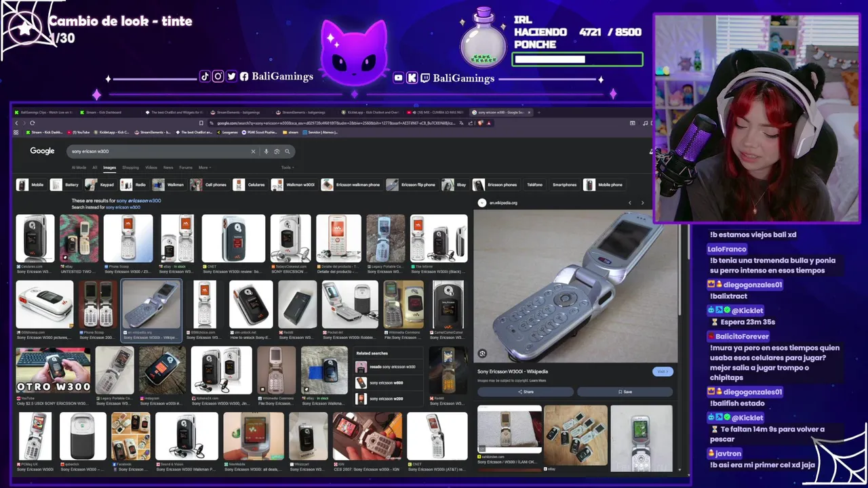Image resolution: width=868 pixels, height=488 pixels.
Task: Click the Share button under preview
Action: (526, 392)
